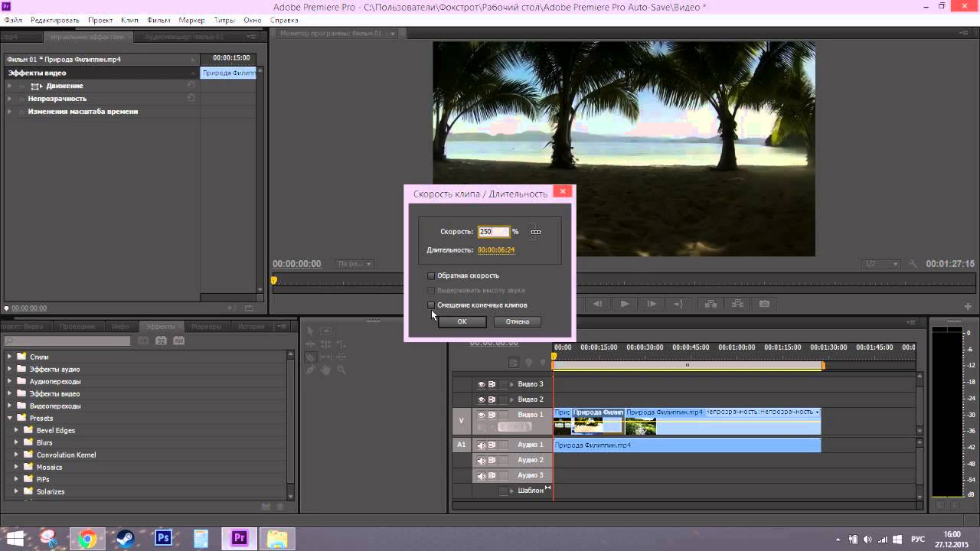Select the Hand tool
The image size is (980, 551).
tap(325, 370)
